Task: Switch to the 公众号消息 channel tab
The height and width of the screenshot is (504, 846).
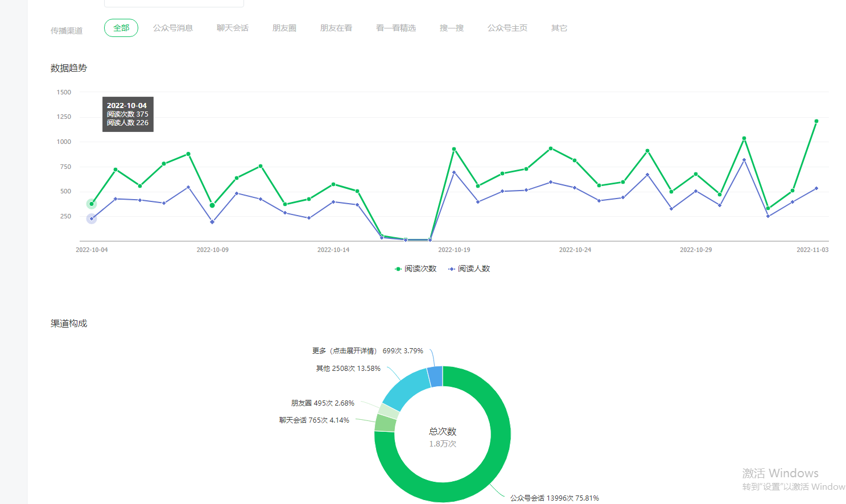Action: tap(173, 28)
